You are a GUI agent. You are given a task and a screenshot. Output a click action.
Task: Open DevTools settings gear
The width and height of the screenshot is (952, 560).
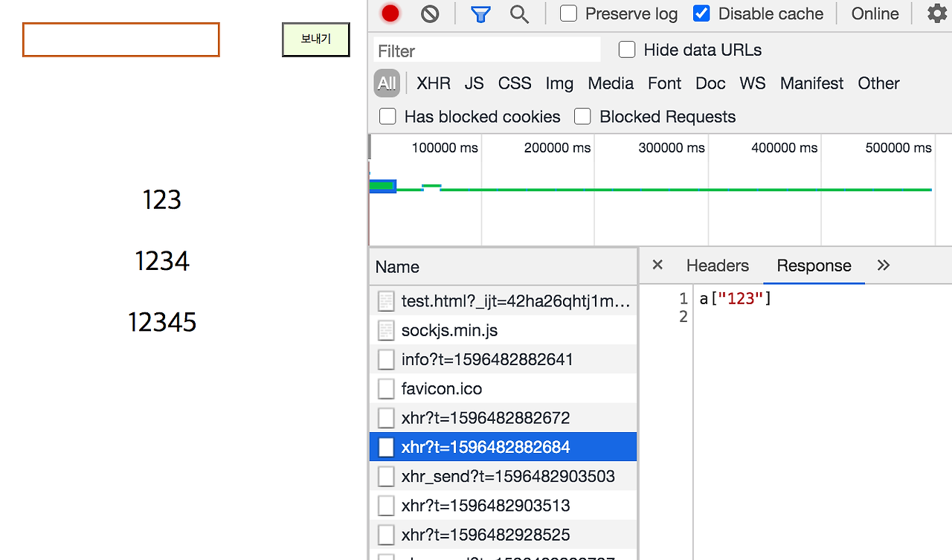[x=936, y=13]
